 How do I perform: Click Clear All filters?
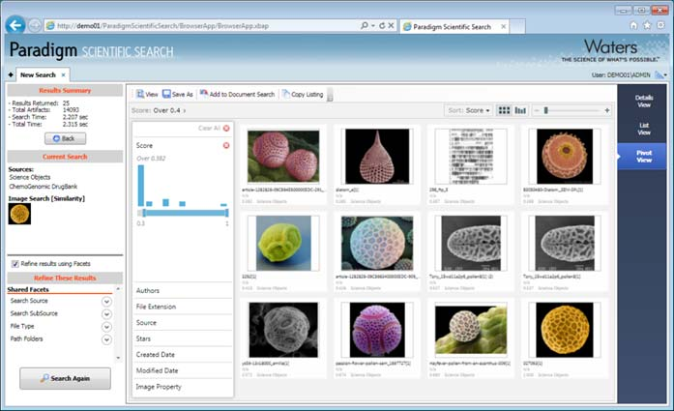(x=214, y=128)
